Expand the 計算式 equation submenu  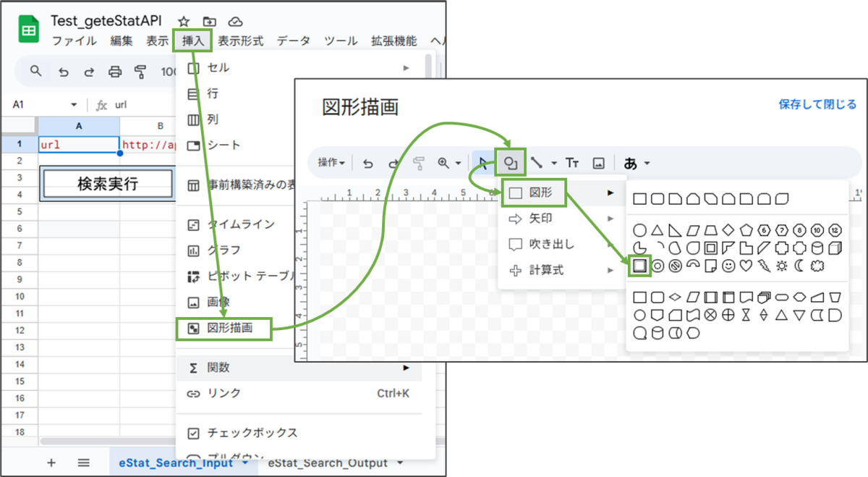562,270
